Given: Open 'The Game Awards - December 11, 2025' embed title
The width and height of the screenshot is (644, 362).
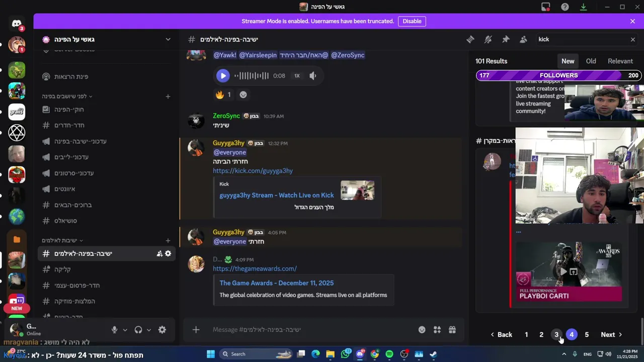Looking at the screenshot, I should [276, 283].
